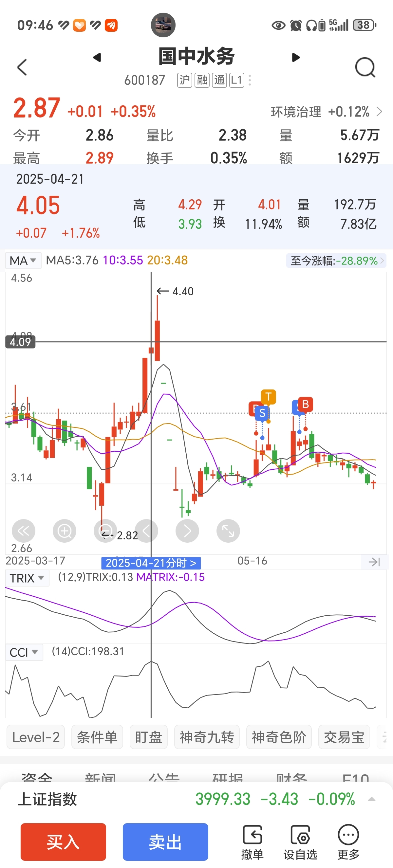Open 条件单 conditional orders
393x868 pixels.
(97, 737)
